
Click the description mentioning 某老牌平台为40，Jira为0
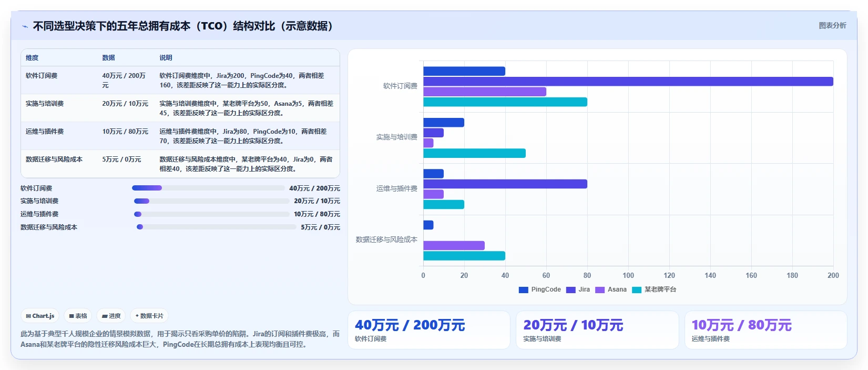click(246, 164)
